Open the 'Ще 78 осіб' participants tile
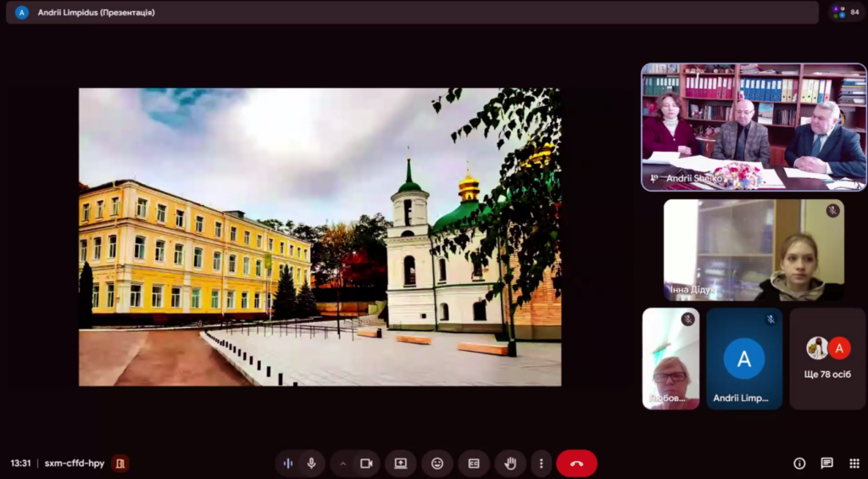Viewport: 868px width, 479px height. (x=827, y=359)
